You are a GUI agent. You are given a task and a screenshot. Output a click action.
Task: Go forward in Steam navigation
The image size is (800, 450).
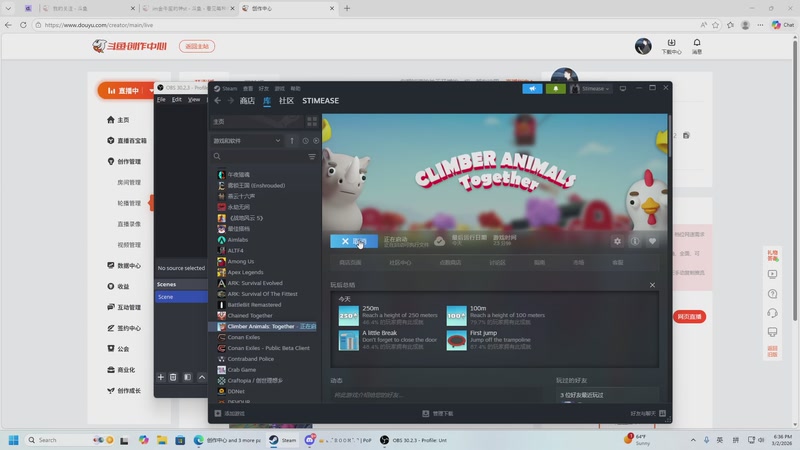tap(231, 101)
